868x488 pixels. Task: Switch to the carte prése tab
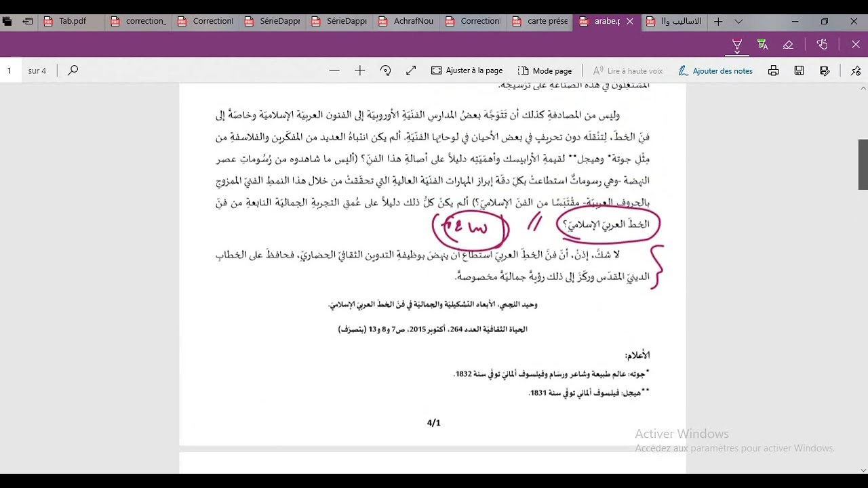point(541,21)
